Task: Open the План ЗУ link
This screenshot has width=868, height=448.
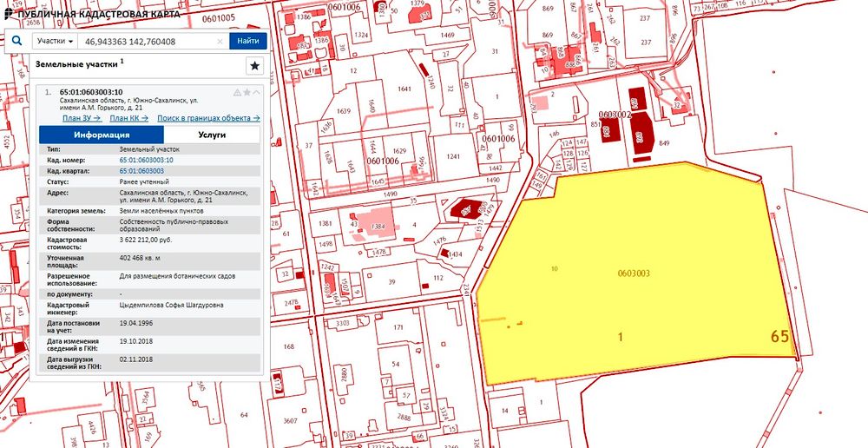Action: 80,118
